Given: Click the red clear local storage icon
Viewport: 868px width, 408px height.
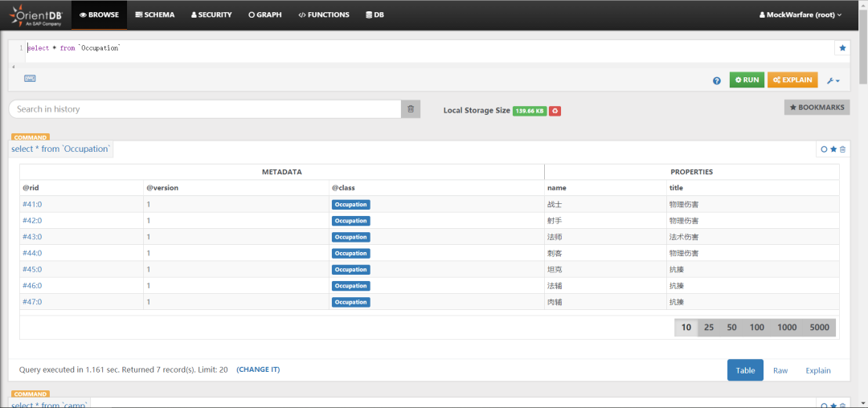Looking at the screenshot, I should click(555, 111).
